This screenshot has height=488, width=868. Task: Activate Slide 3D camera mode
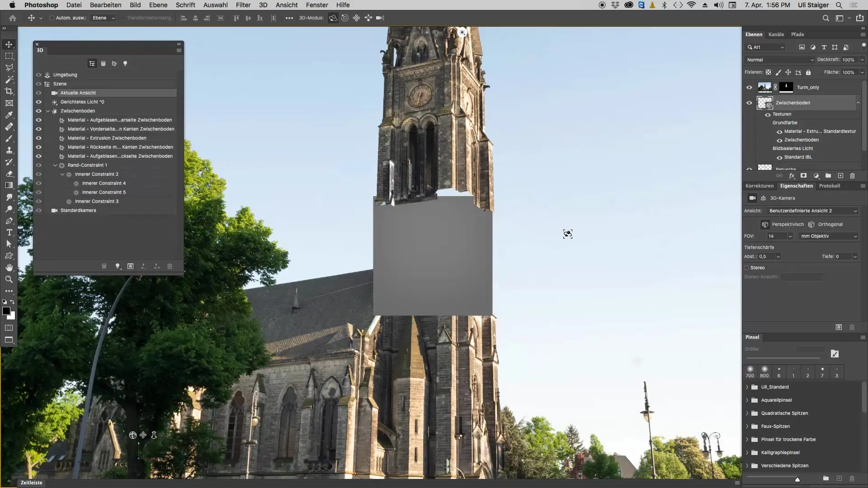(x=368, y=18)
